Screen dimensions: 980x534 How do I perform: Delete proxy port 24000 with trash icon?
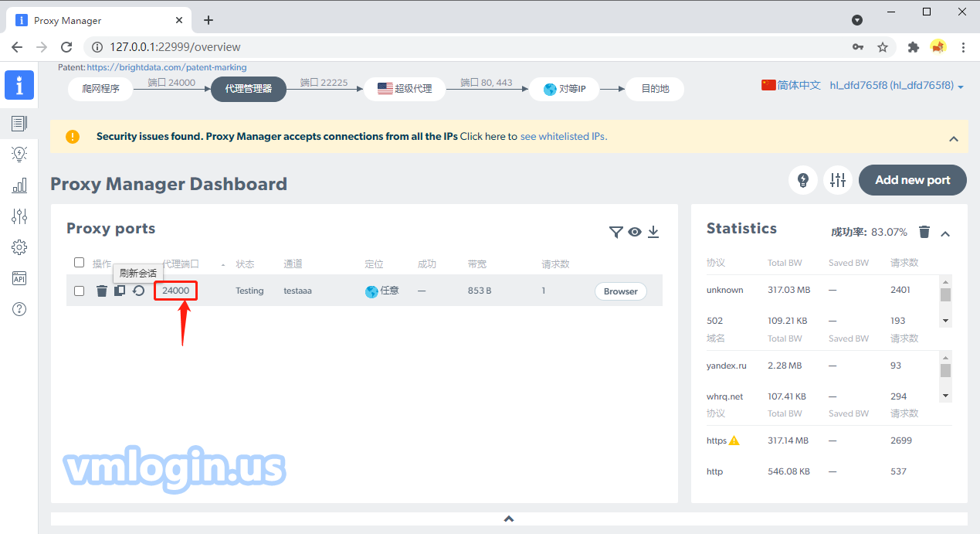(x=101, y=291)
